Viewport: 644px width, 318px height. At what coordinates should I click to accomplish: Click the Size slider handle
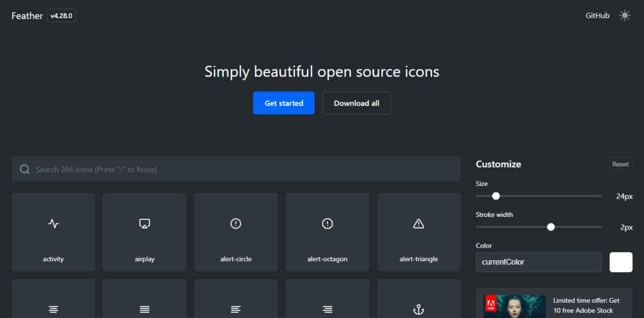[x=496, y=196]
